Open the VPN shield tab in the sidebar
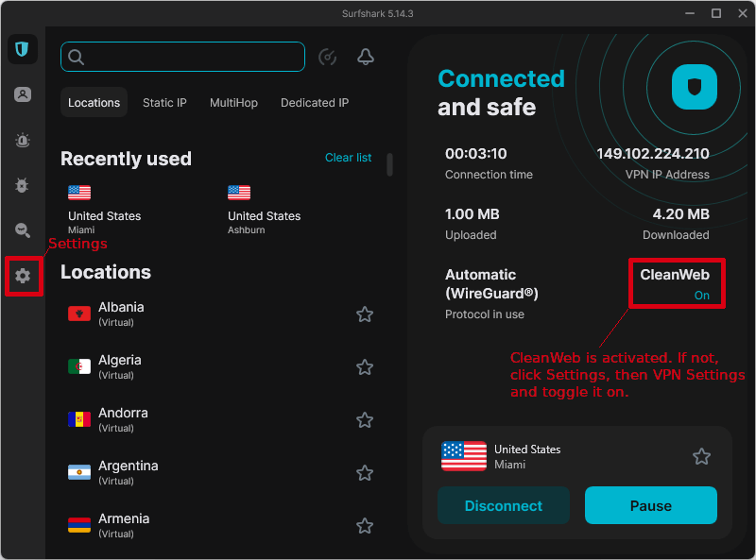Screen dimensions: 756x560 click(22, 49)
